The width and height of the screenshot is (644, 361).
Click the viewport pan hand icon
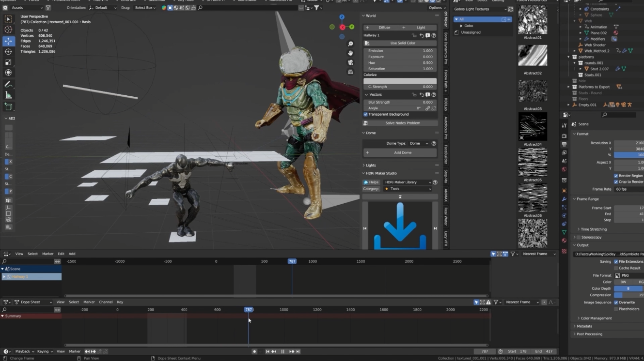coord(350,53)
